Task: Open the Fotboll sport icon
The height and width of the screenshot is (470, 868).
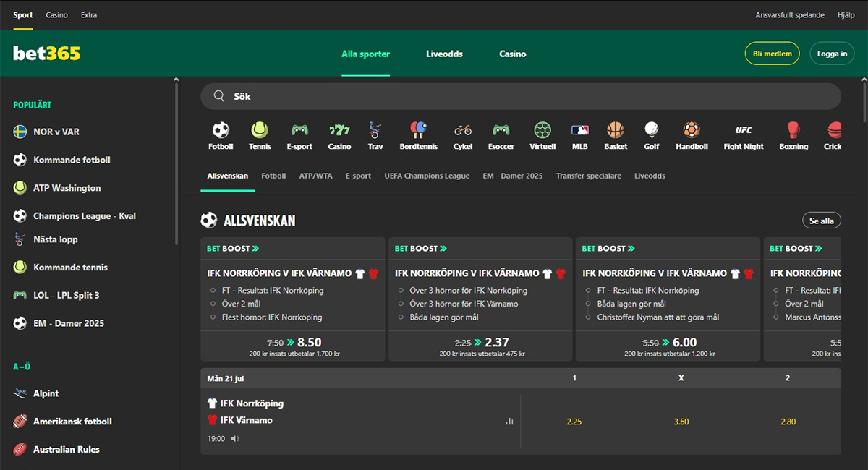Action: pos(221,130)
